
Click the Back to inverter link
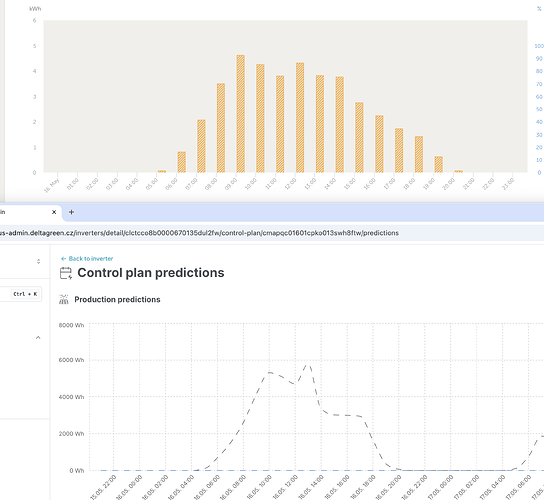[x=87, y=259]
